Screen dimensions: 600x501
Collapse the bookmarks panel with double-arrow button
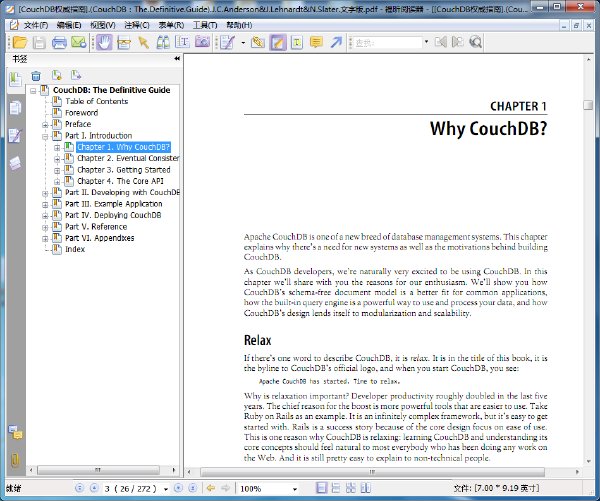coord(177,59)
